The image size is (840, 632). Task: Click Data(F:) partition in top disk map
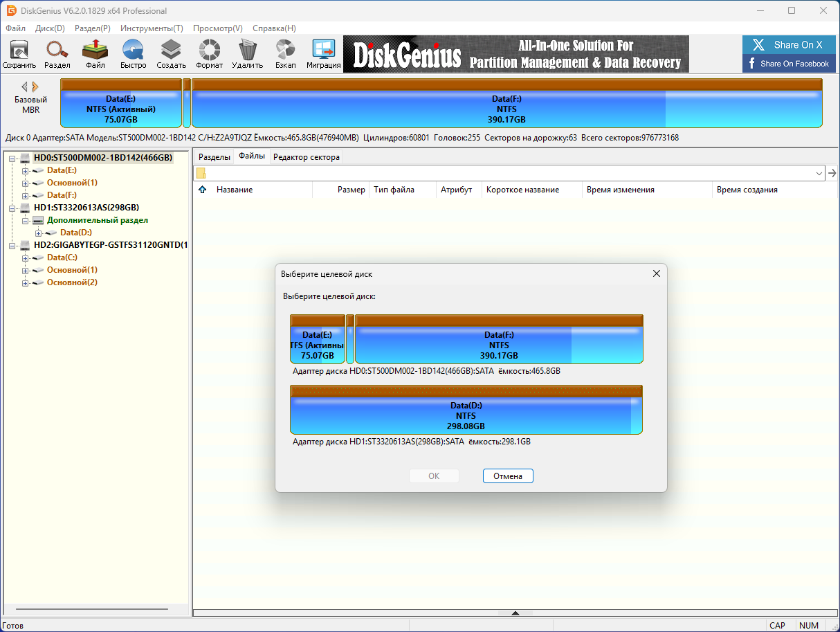pos(506,103)
